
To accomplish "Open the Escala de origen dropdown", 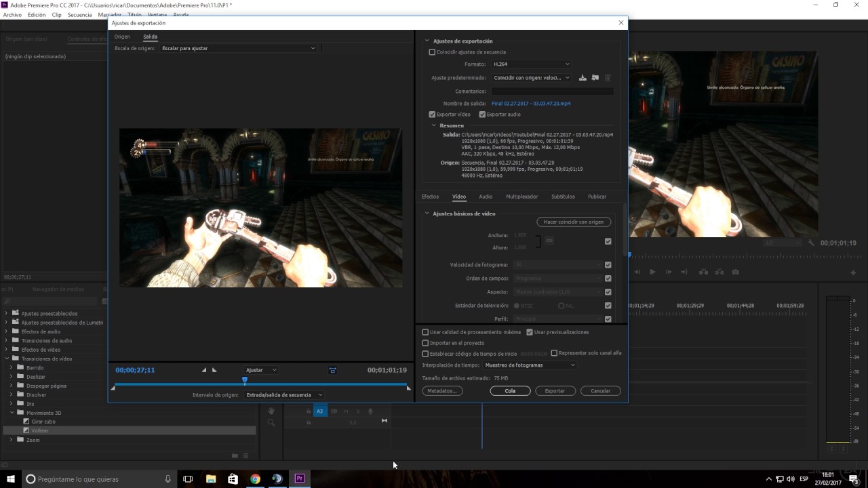I will [238, 49].
